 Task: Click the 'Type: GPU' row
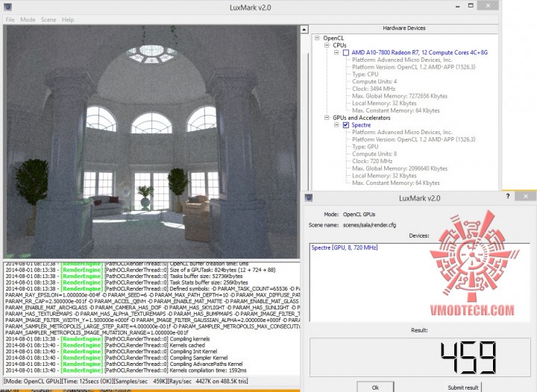click(x=365, y=147)
